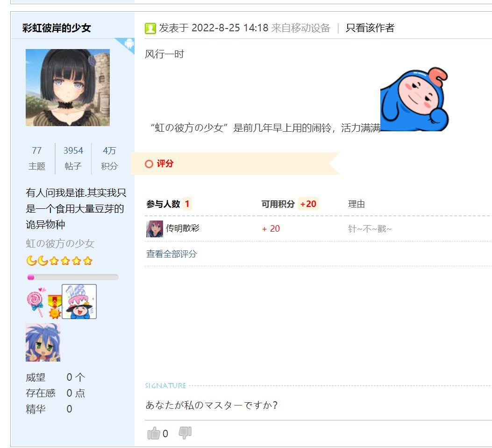Screen dimensions: 492x448
Task: Open the 4万 积分 points count
Action: [109, 158]
